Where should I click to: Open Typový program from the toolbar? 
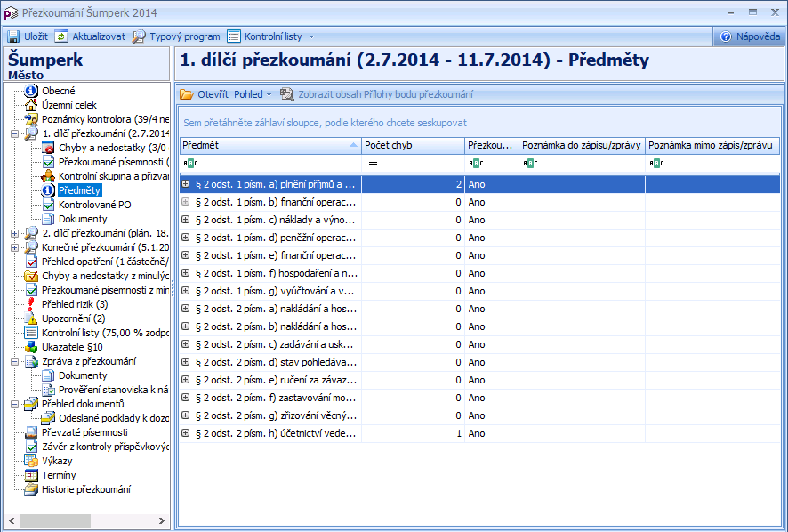(x=176, y=36)
